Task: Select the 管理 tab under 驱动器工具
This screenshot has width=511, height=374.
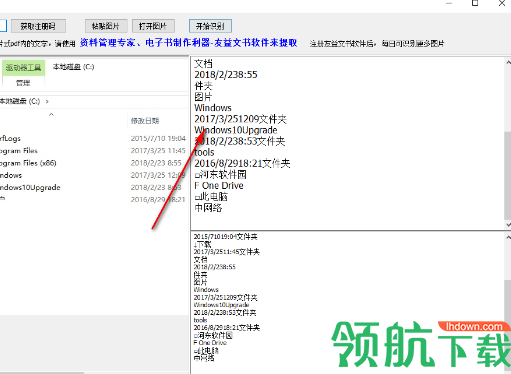Action: point(23,83)
